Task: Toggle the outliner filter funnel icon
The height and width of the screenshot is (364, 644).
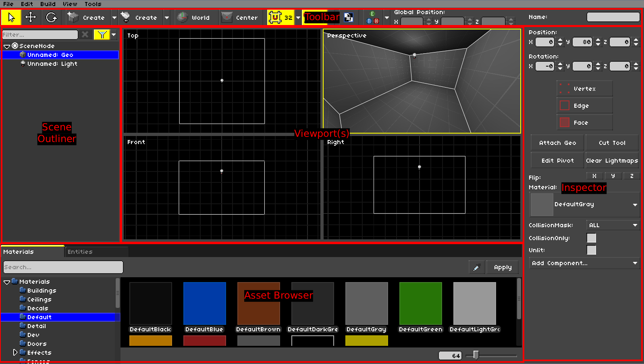Action: pos(102,35)
